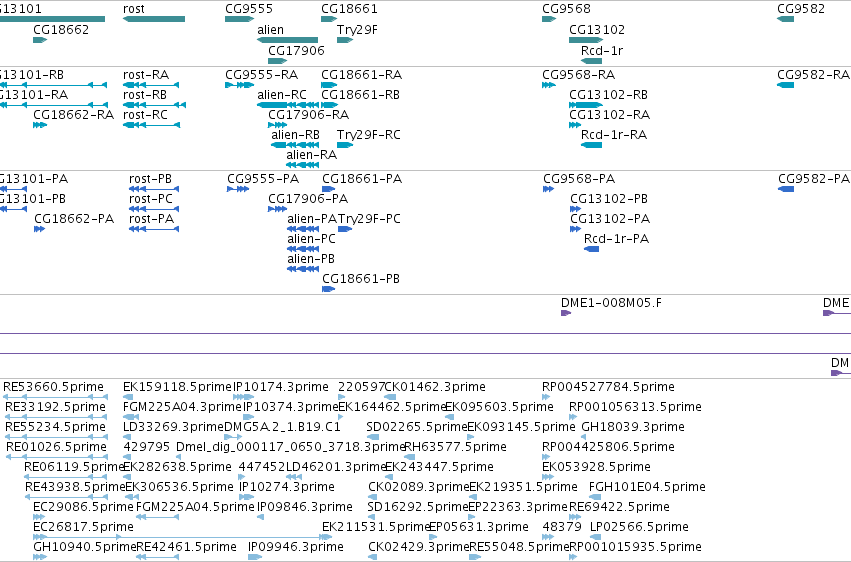Click protein Rcd-1r-PA
The height and width of the screenshot is (562, 851).
617,239
